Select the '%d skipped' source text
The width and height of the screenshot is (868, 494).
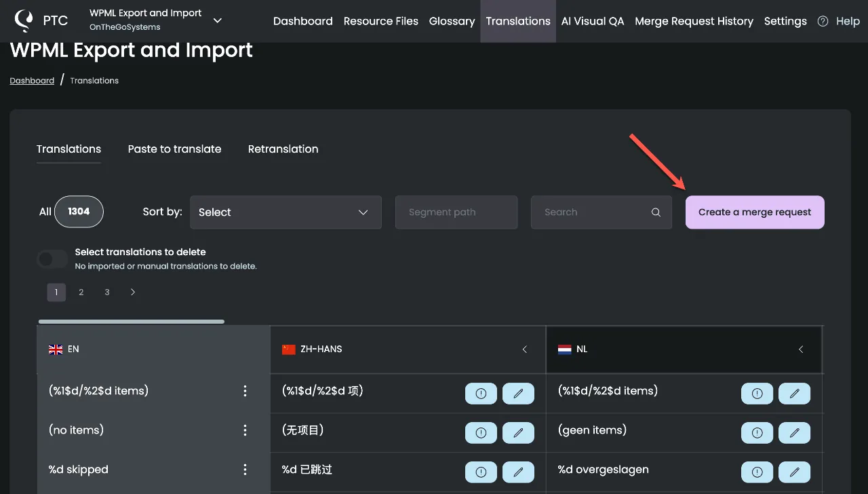point(79,470)
